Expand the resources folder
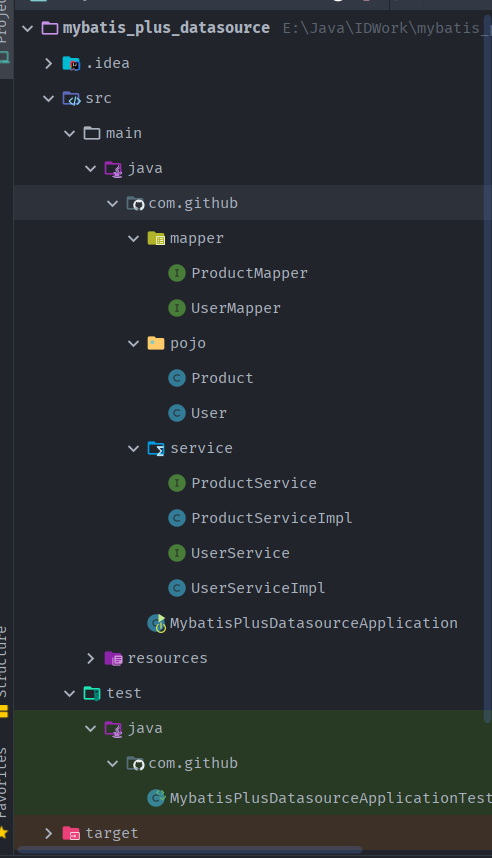Image resolution: width=492 pixels, height=858 pixels. [91, 658]
